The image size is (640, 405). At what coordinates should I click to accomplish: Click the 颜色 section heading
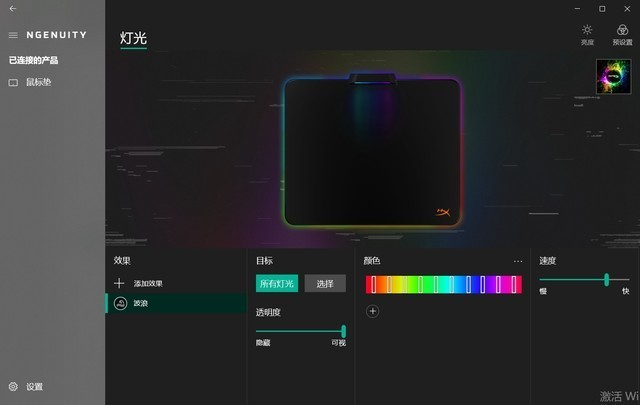(x=372, y=260)
